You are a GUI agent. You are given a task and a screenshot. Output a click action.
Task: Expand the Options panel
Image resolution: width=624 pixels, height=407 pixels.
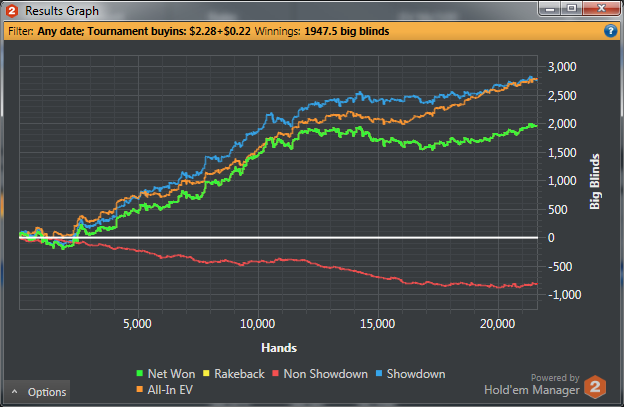point(37,392)
